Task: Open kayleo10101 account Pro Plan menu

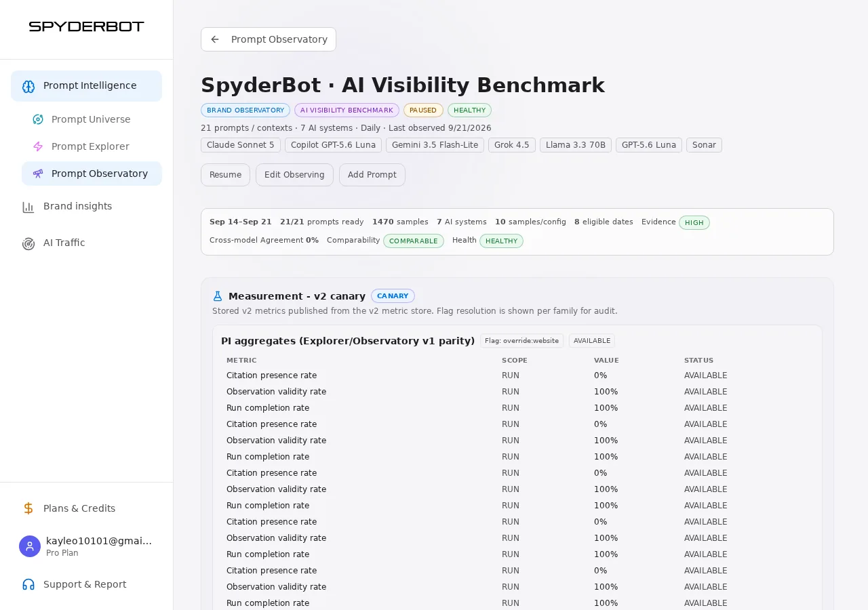Action: (x=86, y=546)
